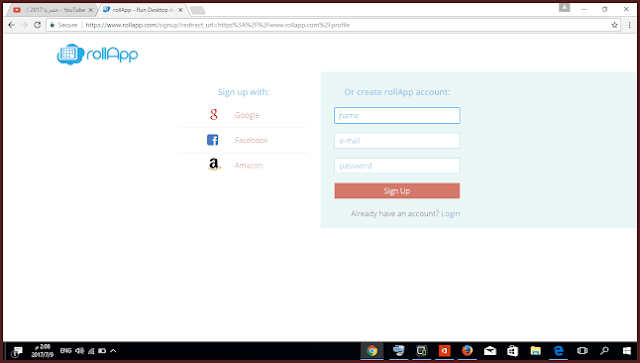Click the Amazon logo icon

213,165
